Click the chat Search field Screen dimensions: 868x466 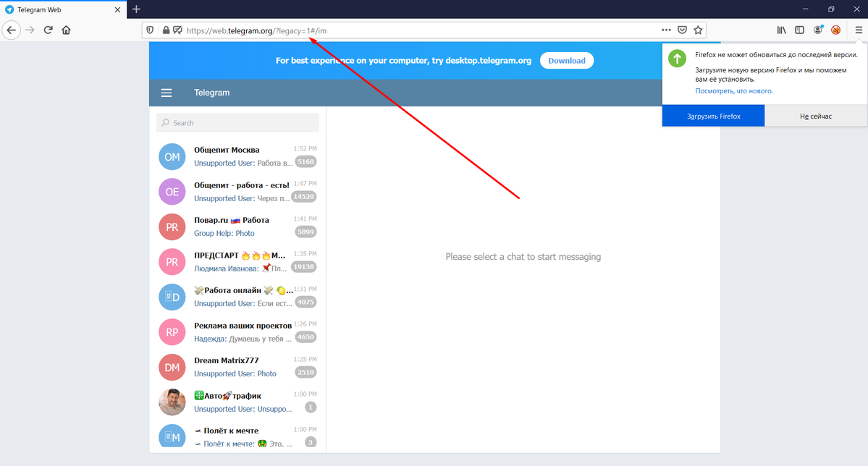237,123
